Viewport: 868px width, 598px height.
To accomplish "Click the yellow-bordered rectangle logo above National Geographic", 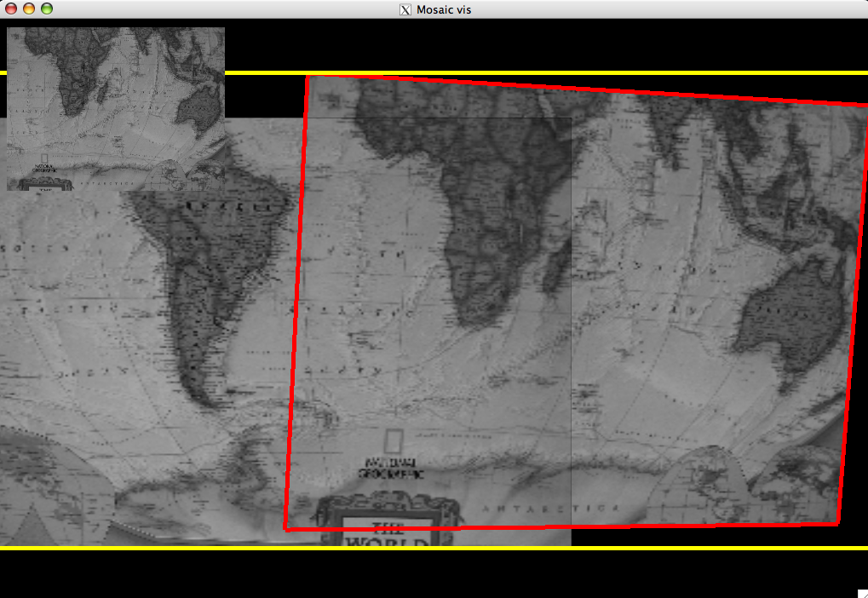I will (x=393, y=440).
